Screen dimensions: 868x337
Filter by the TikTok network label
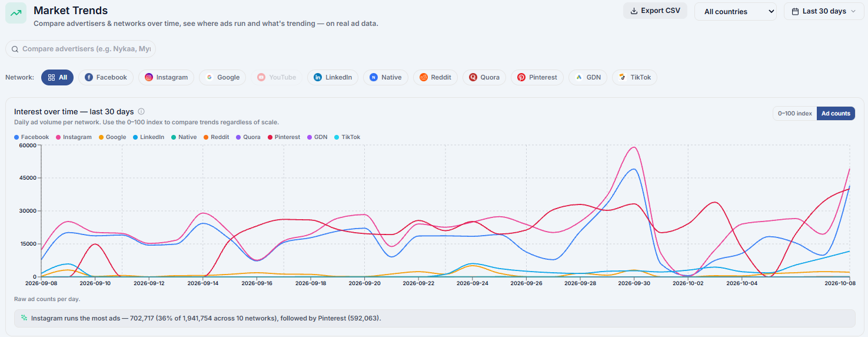(641, 77)
